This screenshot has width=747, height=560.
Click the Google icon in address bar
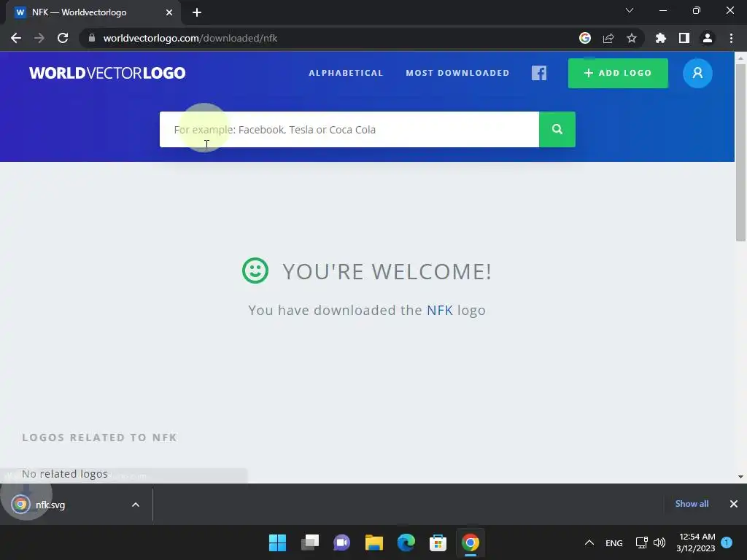[585, 38]
